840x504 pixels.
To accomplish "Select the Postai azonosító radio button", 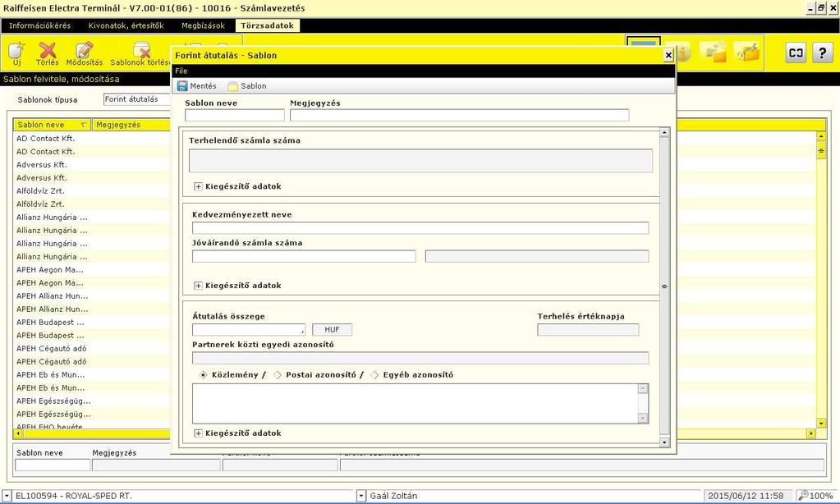I will pyautogui.click(x=278, y=375).
